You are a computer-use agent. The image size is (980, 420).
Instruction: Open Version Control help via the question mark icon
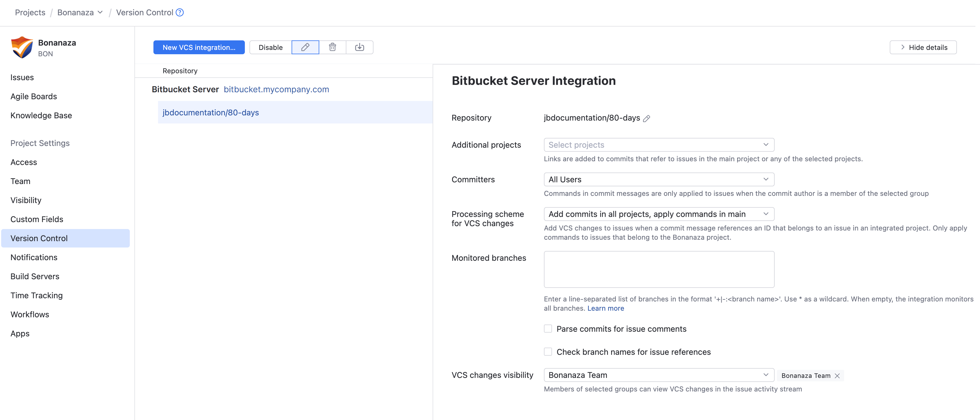[179, 12]
